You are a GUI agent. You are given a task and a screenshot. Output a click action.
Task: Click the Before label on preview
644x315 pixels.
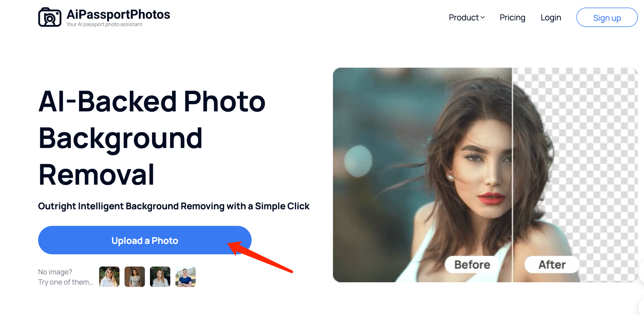(472, 265)
